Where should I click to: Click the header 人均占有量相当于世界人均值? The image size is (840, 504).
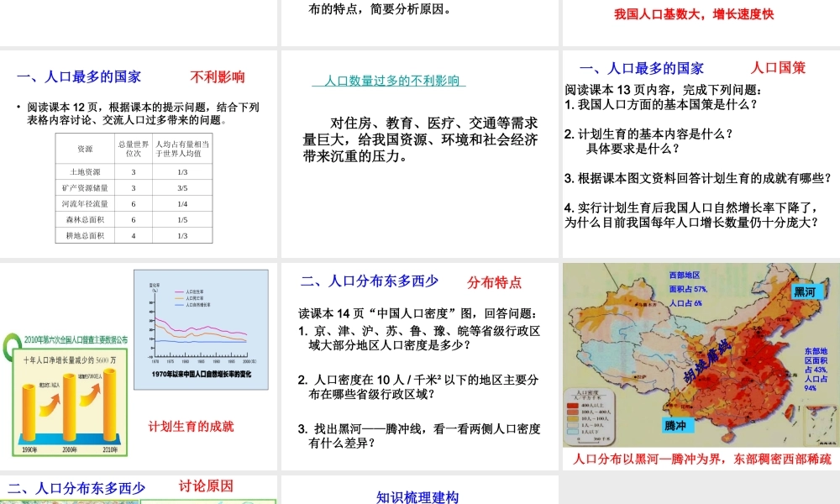(x=182, y=149)
